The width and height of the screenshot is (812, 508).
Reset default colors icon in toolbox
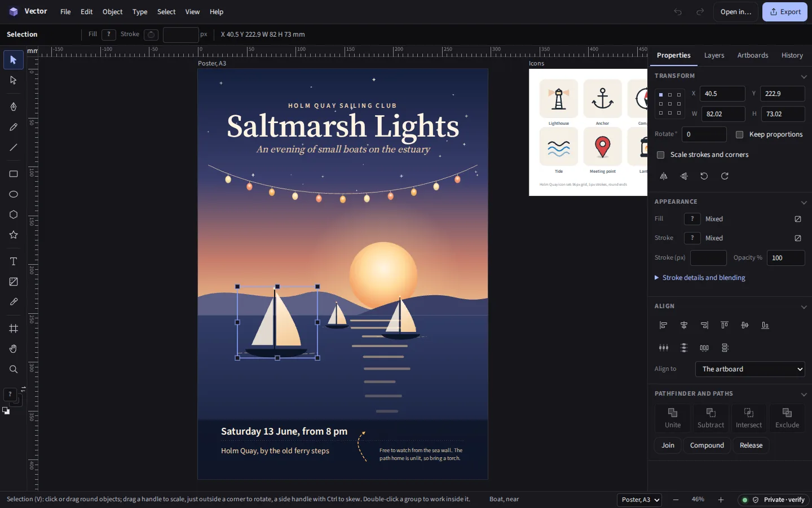point(6,411)
